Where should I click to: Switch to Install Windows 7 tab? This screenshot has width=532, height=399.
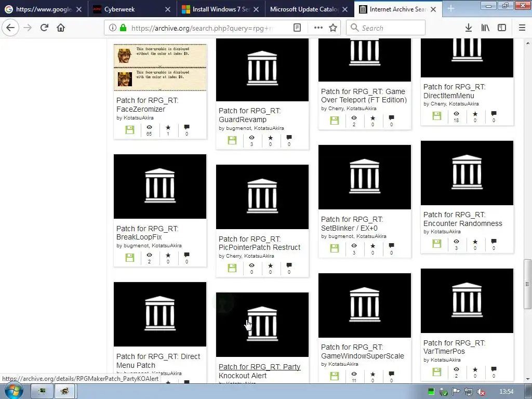(221, 9)
